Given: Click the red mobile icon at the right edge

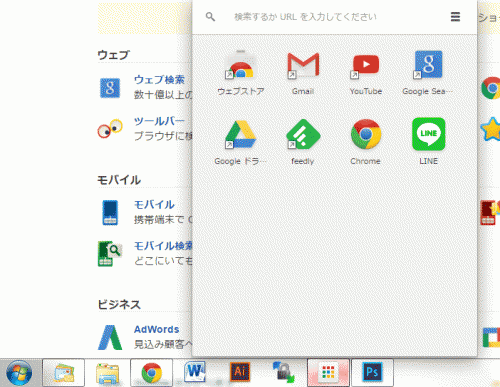Looking at the screenshot, I should click(490, 213).
